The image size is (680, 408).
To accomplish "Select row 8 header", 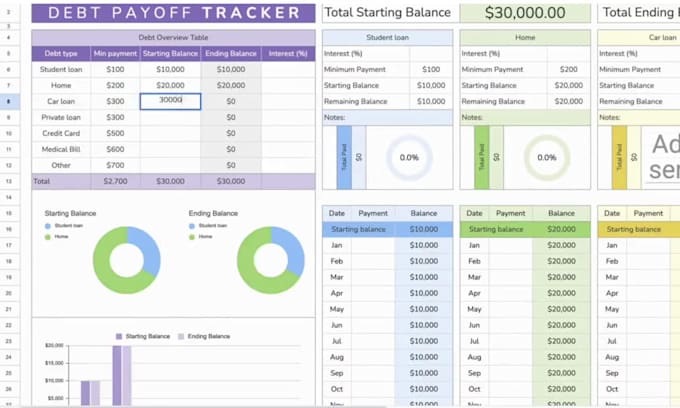I will point(9,101).
